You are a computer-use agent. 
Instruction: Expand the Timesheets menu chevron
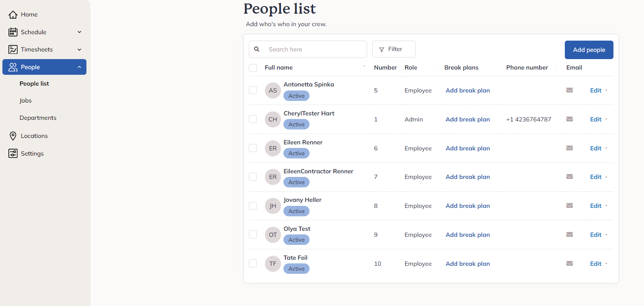(x=79, y=49)
